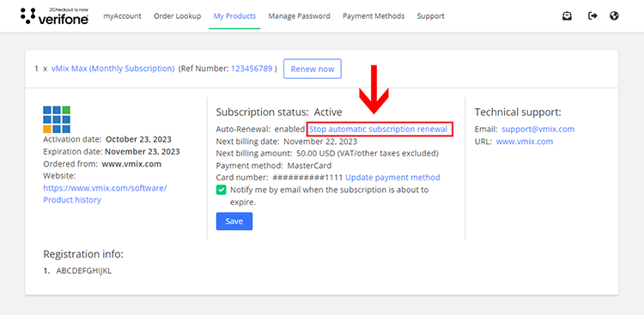Click the Verifone logo
The width and height of the screenshot is (644, 315).
(x=54, y=15)
